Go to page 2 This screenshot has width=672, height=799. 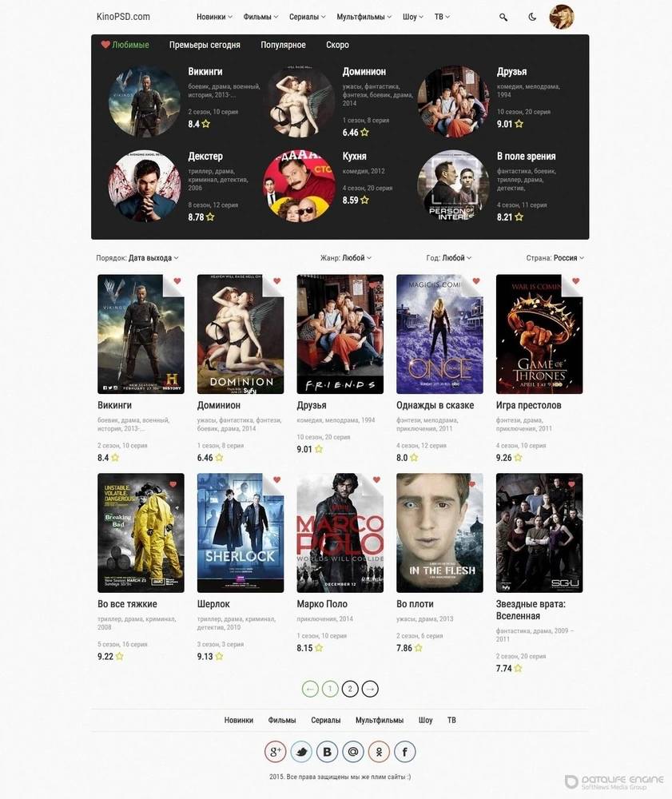coord(350,689)
